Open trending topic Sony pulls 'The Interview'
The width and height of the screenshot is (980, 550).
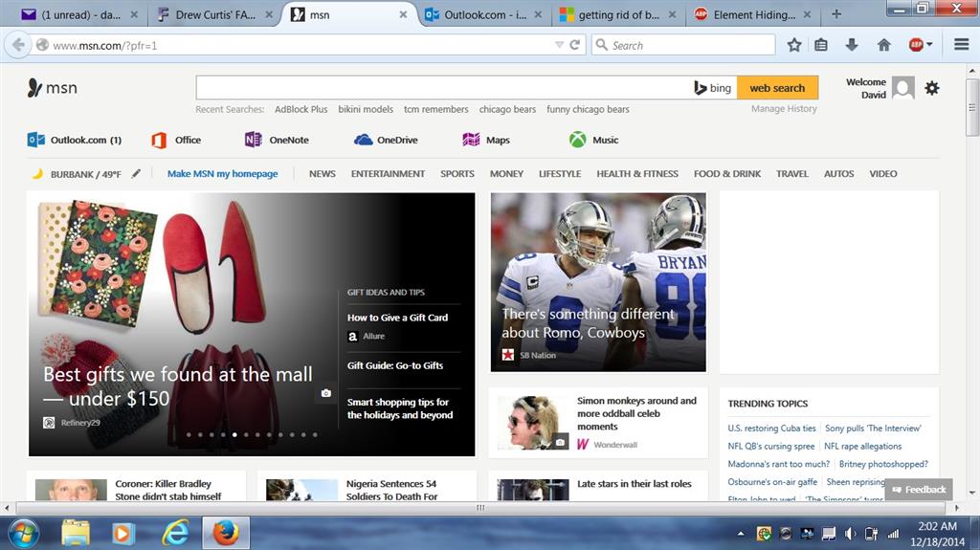coord(873,429)
